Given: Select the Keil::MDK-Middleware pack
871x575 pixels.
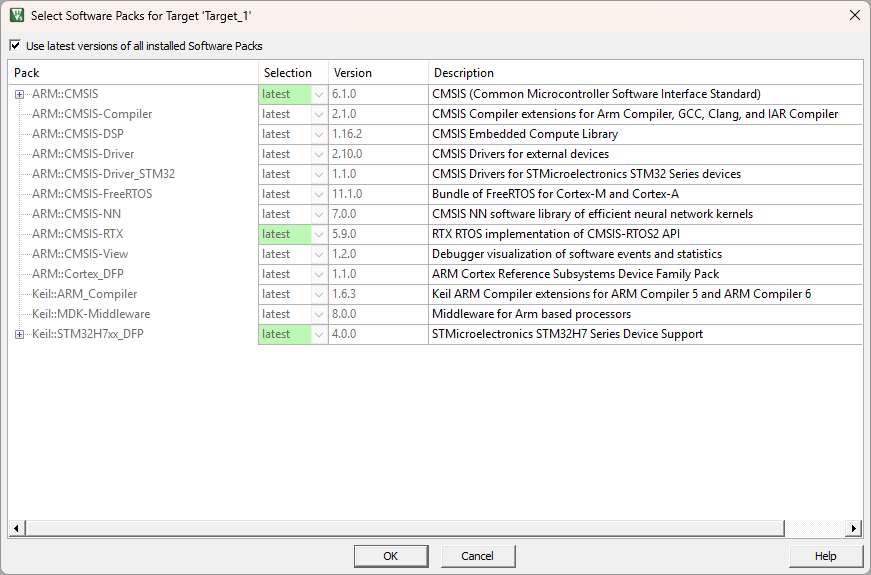Looking at the screenshot, I should (x=91, y=314).
